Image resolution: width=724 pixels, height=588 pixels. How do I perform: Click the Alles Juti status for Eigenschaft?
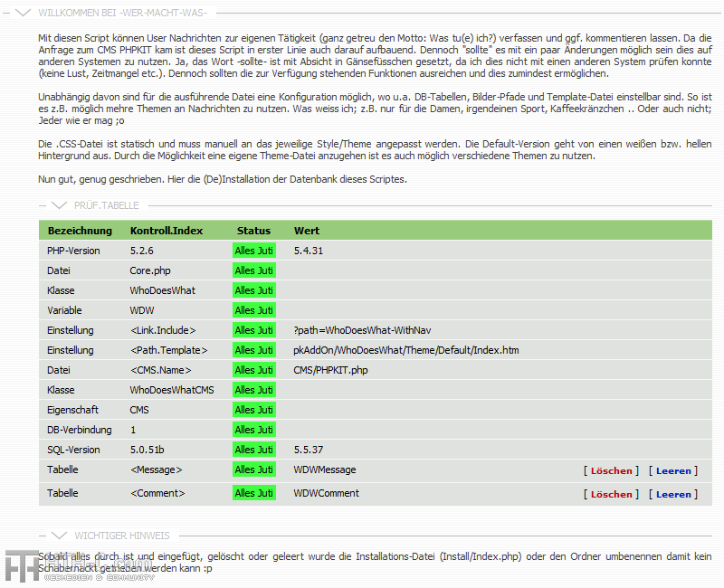coord(254,410)
